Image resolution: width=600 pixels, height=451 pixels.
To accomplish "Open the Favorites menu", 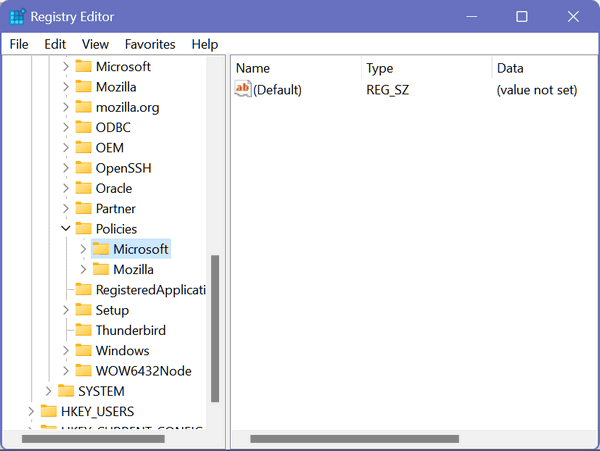I will (150, 44).
